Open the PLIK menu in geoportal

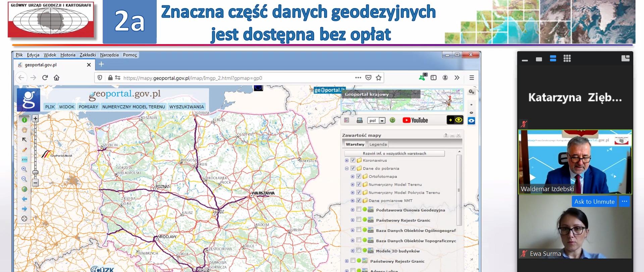(x=50, y=107)
